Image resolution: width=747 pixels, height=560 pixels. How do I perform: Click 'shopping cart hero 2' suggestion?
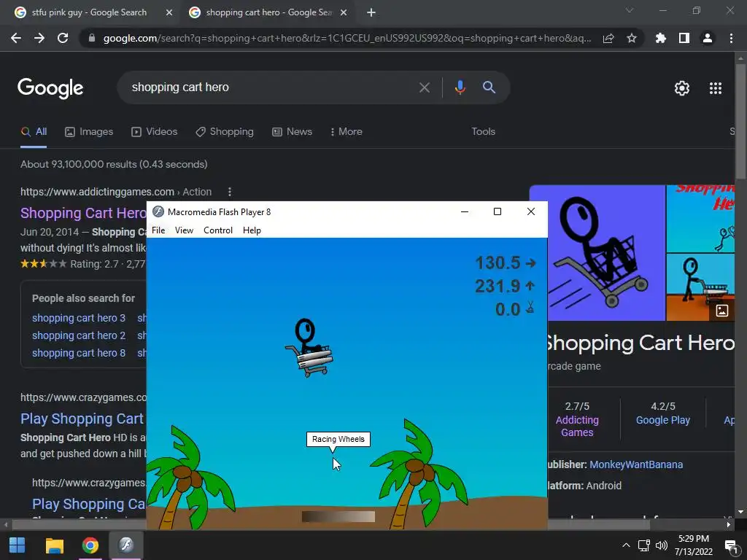coord(79,335)
